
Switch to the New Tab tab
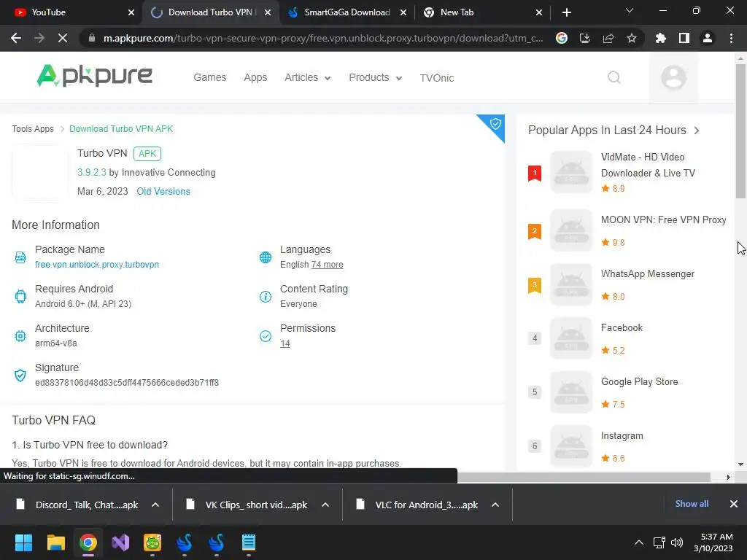pyautogui.click(x=482, y=12)
